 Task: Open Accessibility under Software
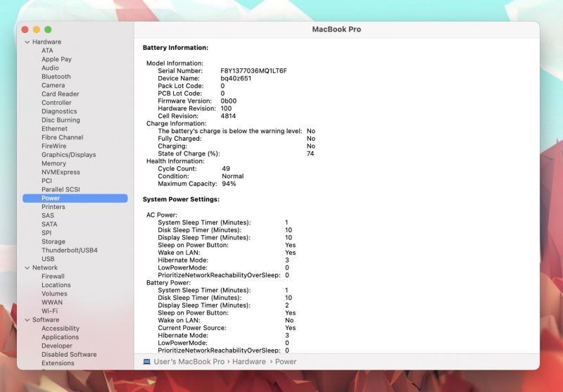coord(61,329)
